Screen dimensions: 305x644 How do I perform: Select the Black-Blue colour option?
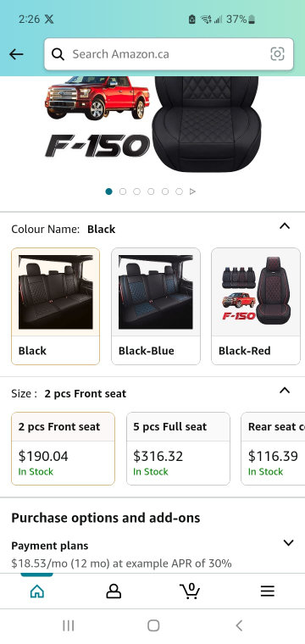pos(156,306)
